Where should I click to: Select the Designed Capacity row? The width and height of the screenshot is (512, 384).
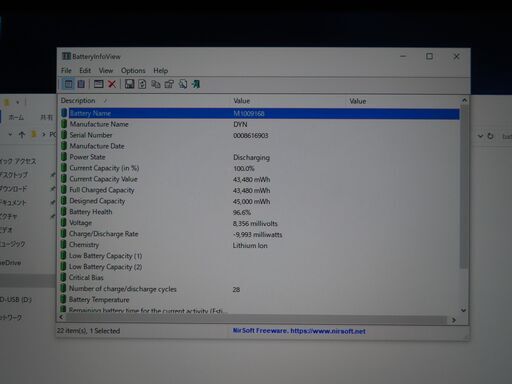click(260, 201)
